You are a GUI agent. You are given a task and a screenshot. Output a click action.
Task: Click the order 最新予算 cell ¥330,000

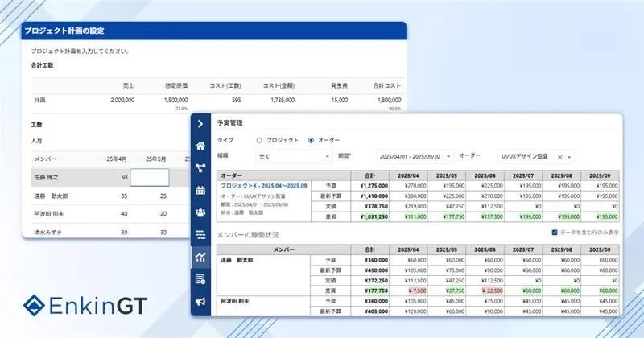[x=415, y=196]
